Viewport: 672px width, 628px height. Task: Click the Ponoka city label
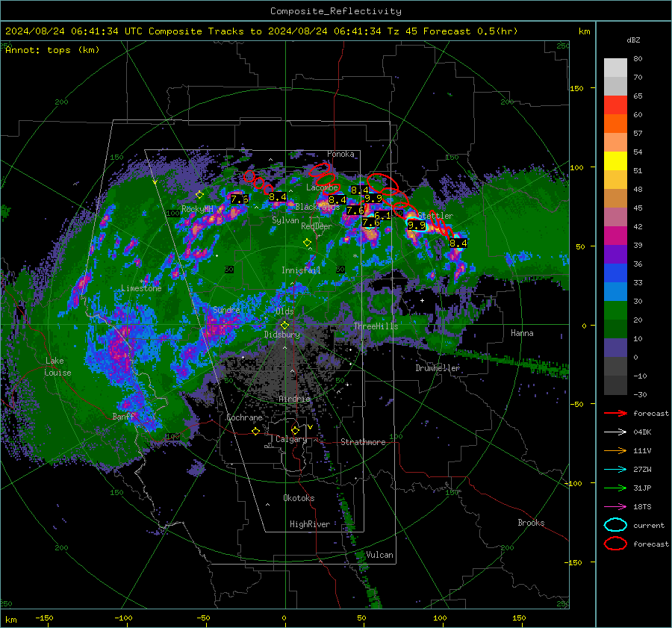click(x=340, y=154)
